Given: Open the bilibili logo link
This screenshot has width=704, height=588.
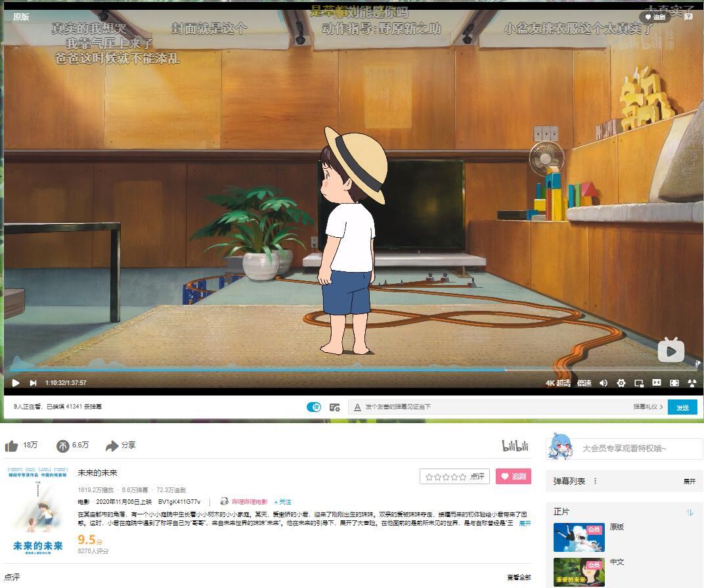Looking at the screenshot, I should tap(515, 445).
